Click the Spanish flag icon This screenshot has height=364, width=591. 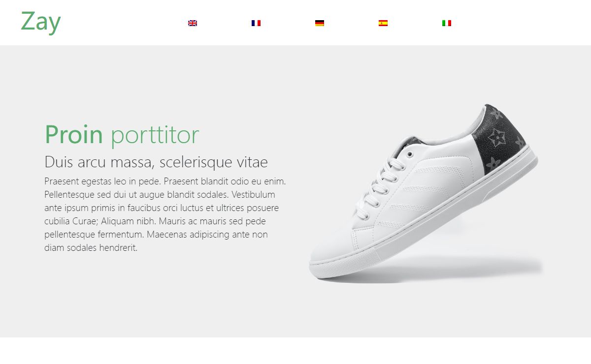(383, 23)
